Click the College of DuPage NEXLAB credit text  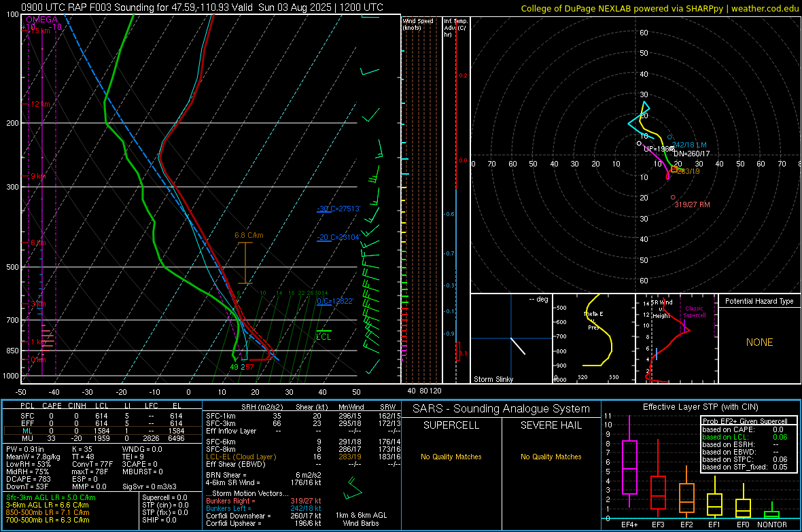[x=659, y=8]
